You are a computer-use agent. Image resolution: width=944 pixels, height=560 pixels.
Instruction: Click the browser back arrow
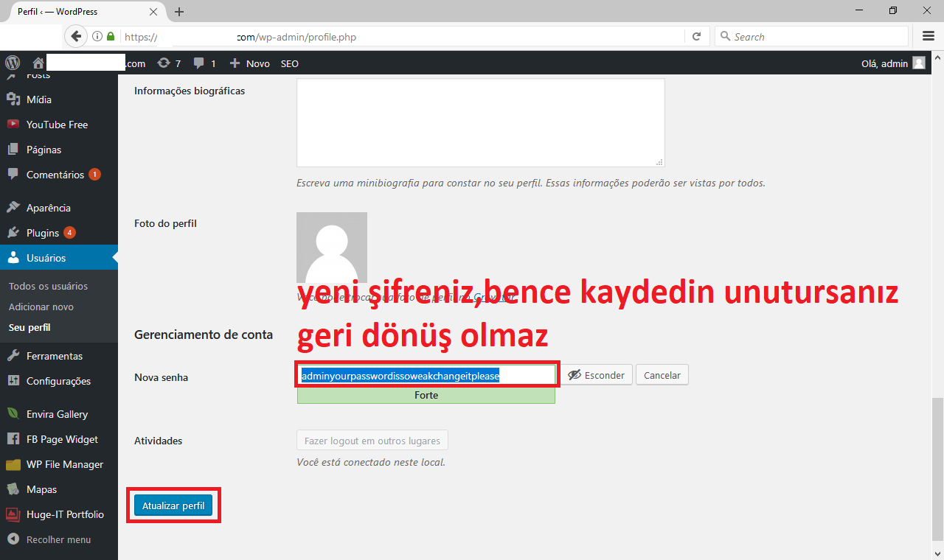tap(76, 36)
